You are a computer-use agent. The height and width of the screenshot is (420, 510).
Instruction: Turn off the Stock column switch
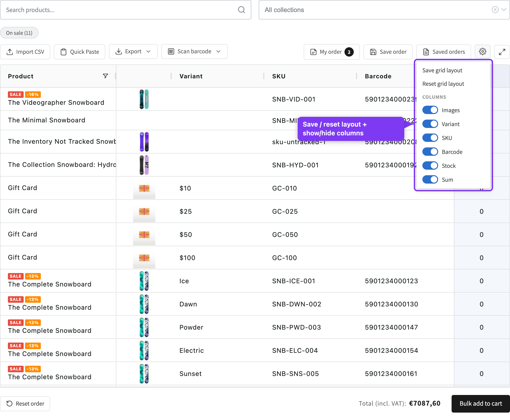click(x=430, y=166)
